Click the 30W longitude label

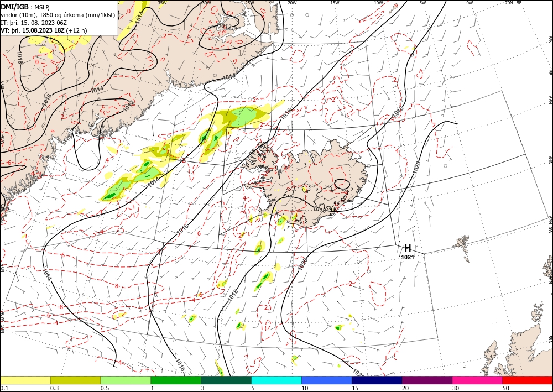(206, 3)
